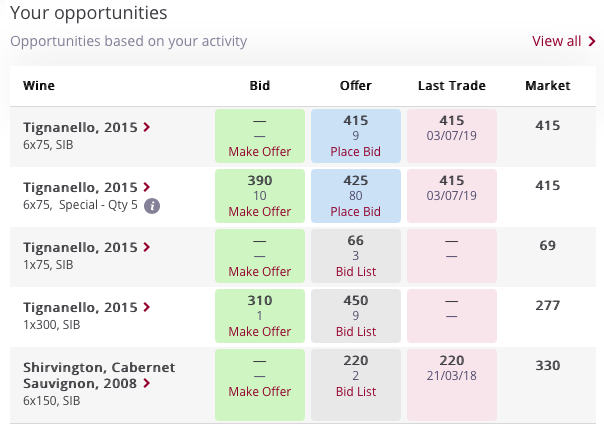Image resolution: width=604 pixels, height=426 pixels.
Task: Select last trade cell dated 21/03/18
Action: coord(451,385)
